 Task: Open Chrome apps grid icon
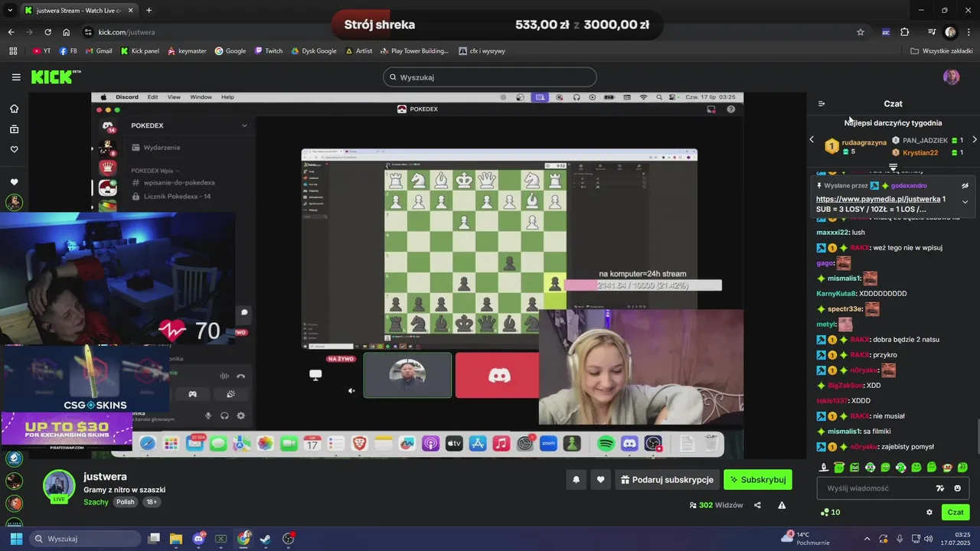[13, 51]
